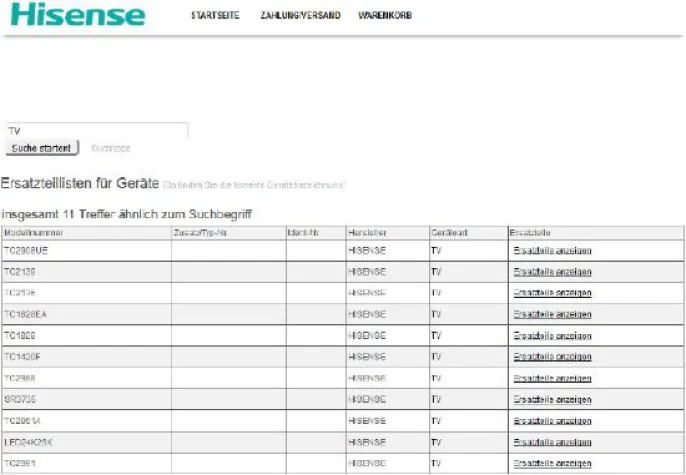Select the LED24K20K model number cell
686x475 pixels.
(28, 443)
